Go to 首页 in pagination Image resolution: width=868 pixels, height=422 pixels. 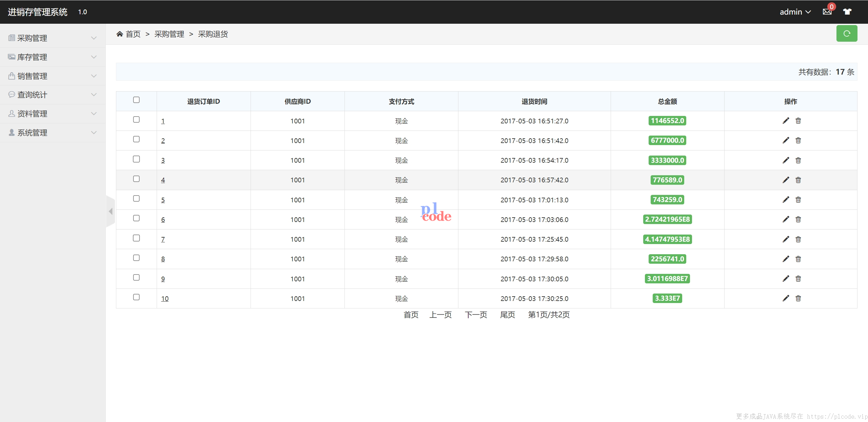411,315
